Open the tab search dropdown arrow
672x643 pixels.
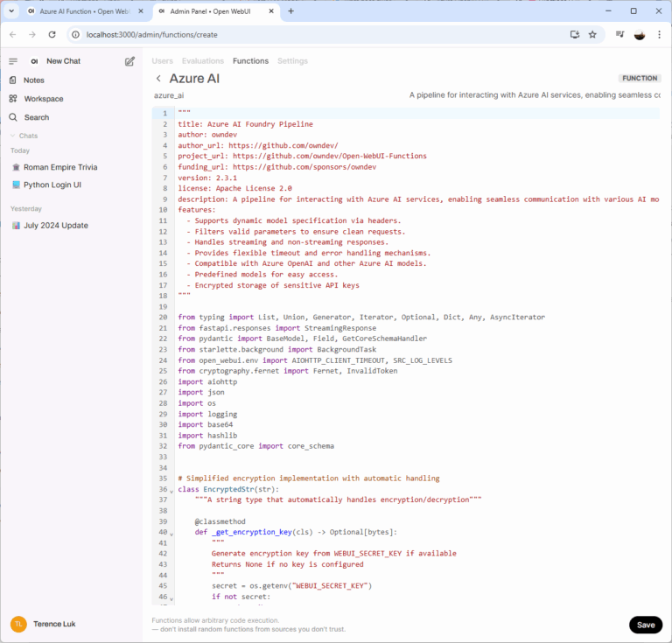tap(11, 11)
